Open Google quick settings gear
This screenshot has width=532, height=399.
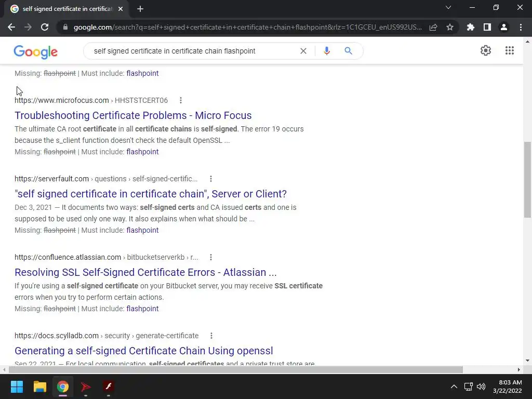tap(486, 50)
